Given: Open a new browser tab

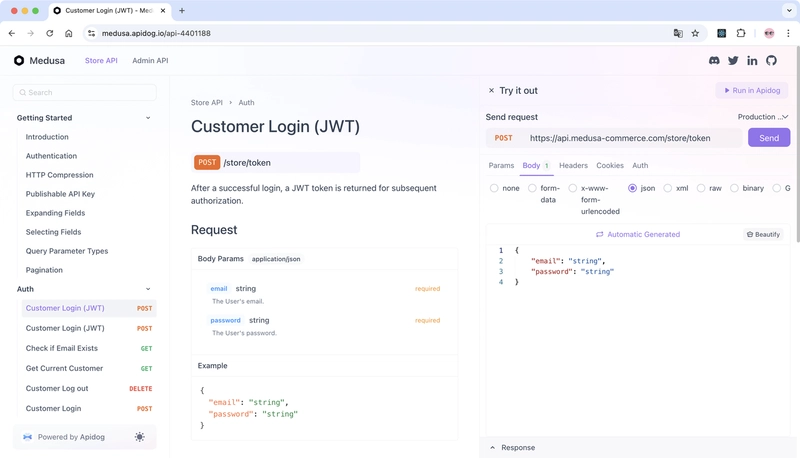Looking at the screenshot, I should [182, 10].
